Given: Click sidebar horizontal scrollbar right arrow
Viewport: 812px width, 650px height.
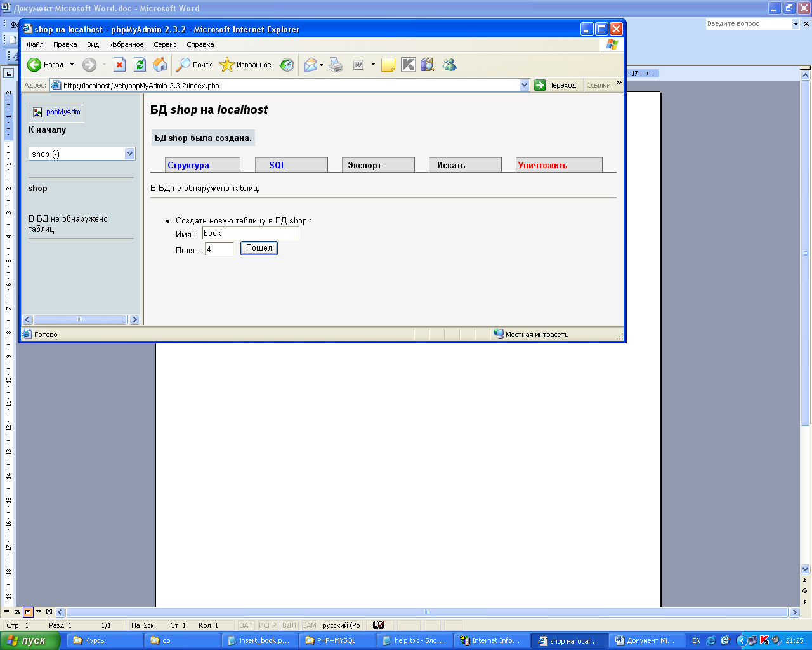Looking at the screenshot, I should [x=134, y=319].
